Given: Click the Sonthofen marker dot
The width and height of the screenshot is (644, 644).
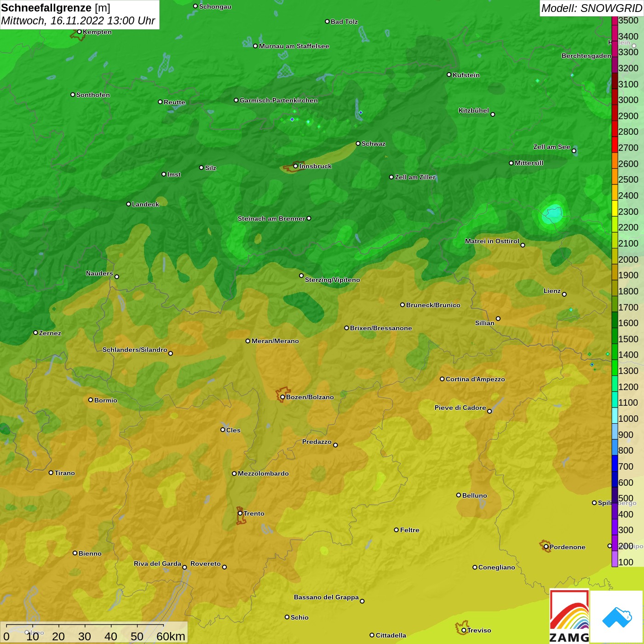Looking at the screenshot, I should point(73,95).
